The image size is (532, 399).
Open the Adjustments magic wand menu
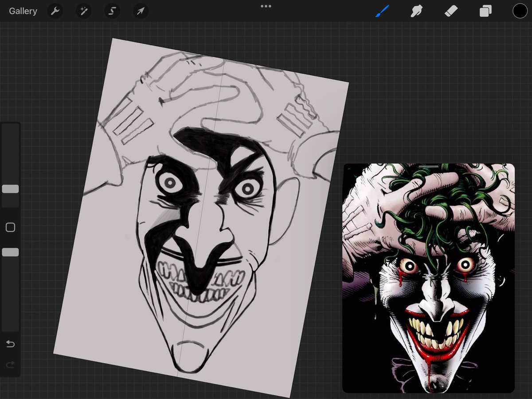pos(84,11)
